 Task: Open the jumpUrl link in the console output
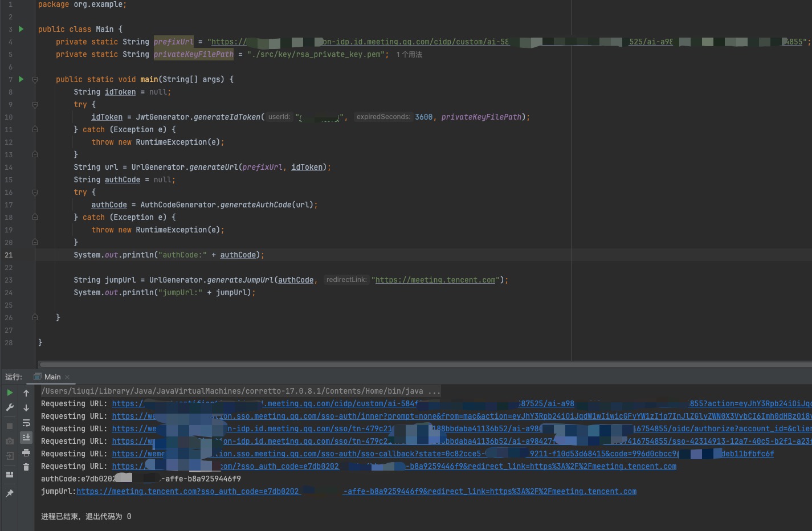coord(356,491)
